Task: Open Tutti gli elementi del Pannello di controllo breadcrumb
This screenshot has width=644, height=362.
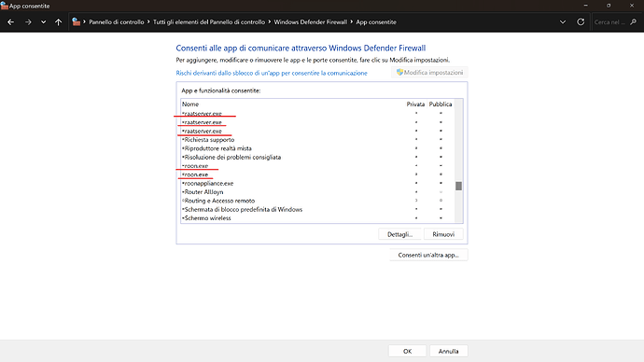Action: [209, 22]
